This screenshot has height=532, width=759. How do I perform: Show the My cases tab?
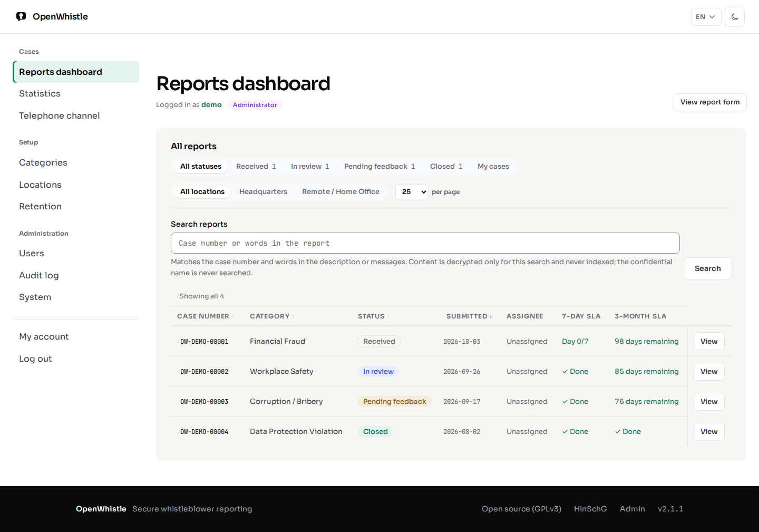tap(493, 167)
